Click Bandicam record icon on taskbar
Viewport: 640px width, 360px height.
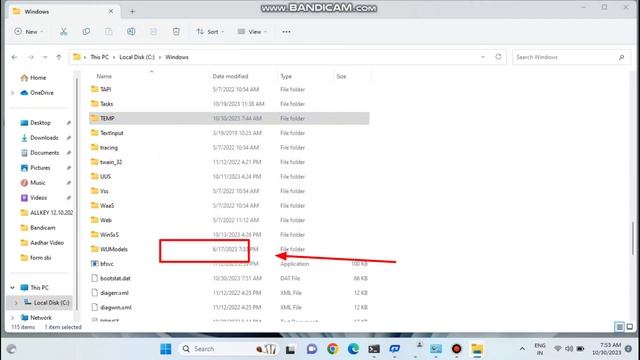[456, 349]
